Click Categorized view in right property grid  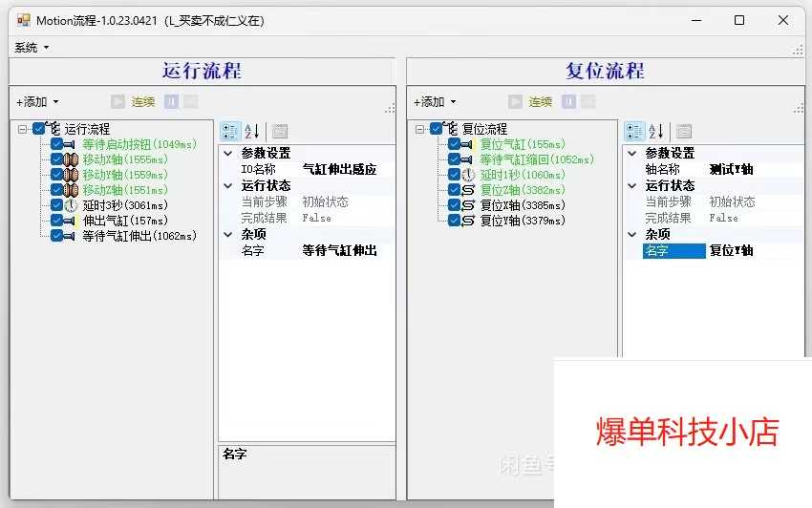pyautogui.click(x=634, y=131)
